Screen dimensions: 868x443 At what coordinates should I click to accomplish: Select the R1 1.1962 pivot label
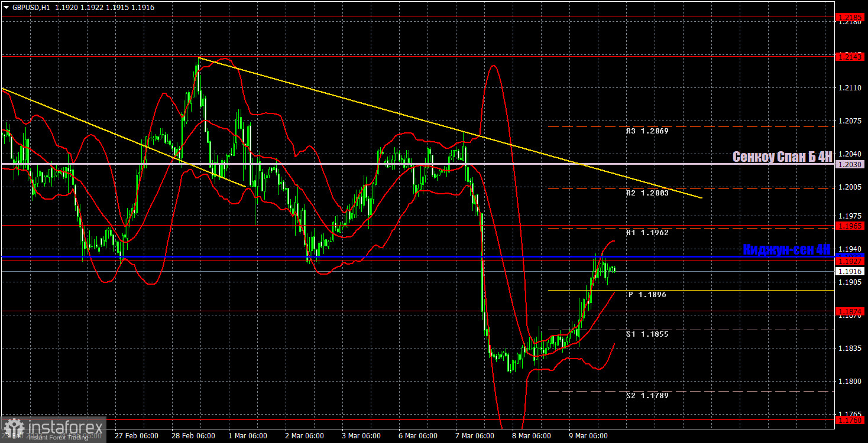(647, 233)
